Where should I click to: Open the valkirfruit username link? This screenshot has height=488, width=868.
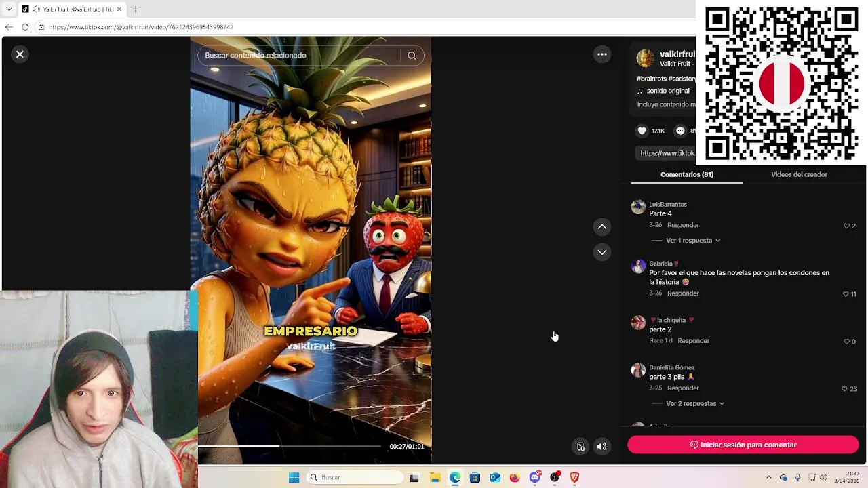[677, 54]
